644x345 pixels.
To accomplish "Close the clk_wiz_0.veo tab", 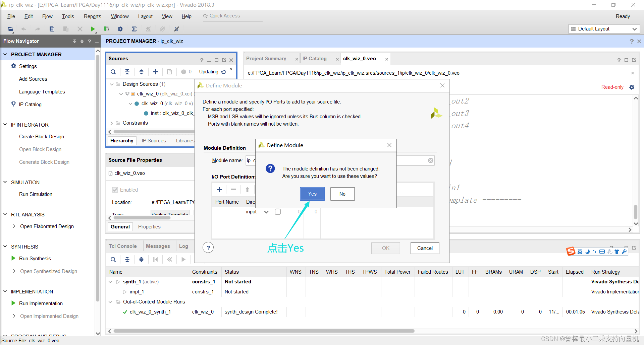I will (x=387, y=59).
